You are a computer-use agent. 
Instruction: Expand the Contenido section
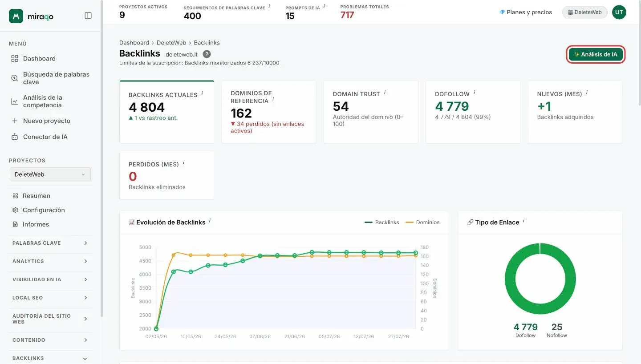(50, 340)
